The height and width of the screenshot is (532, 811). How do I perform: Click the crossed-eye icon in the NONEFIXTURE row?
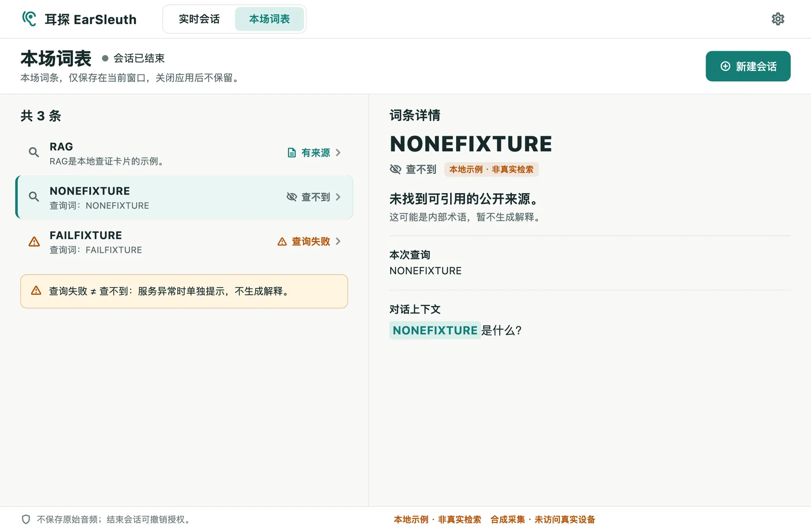click(x=292, y=197)
